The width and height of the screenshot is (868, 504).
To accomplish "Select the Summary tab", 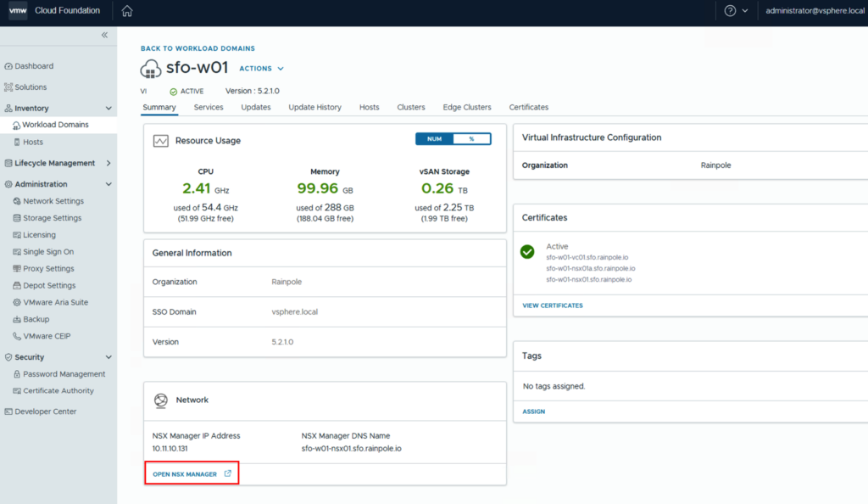I will (159, 108).
